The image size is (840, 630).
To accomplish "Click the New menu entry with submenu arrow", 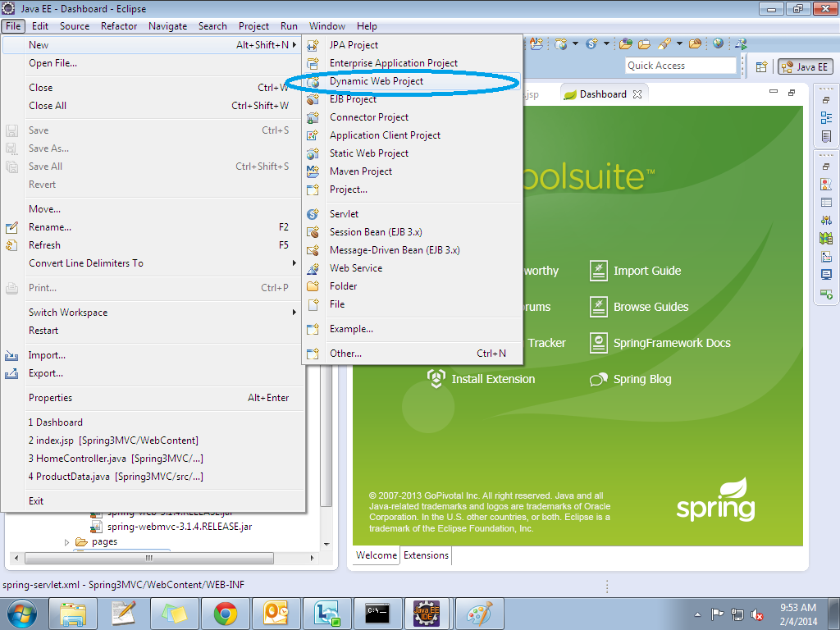I will click(151, 46).
